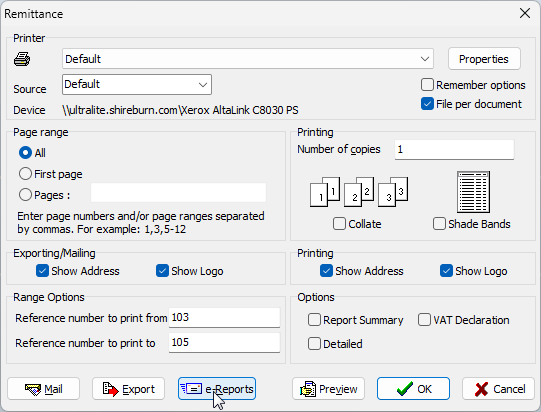Check the Report Summary option
This screenshot has width=541, height=412.
point(314,320)
